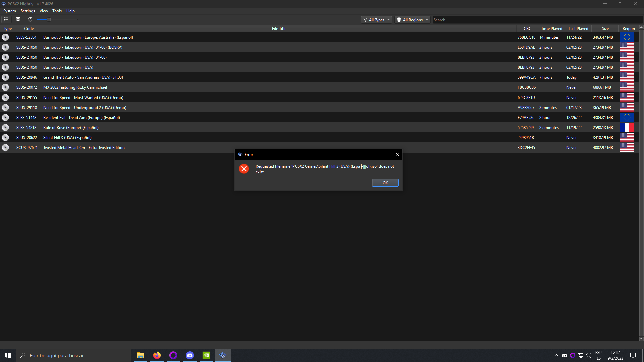This screenshot has height=362, width=644.
Task: Click the France flag on Rule of Rose
Action: pyautogui.click(x=627, y=127)
